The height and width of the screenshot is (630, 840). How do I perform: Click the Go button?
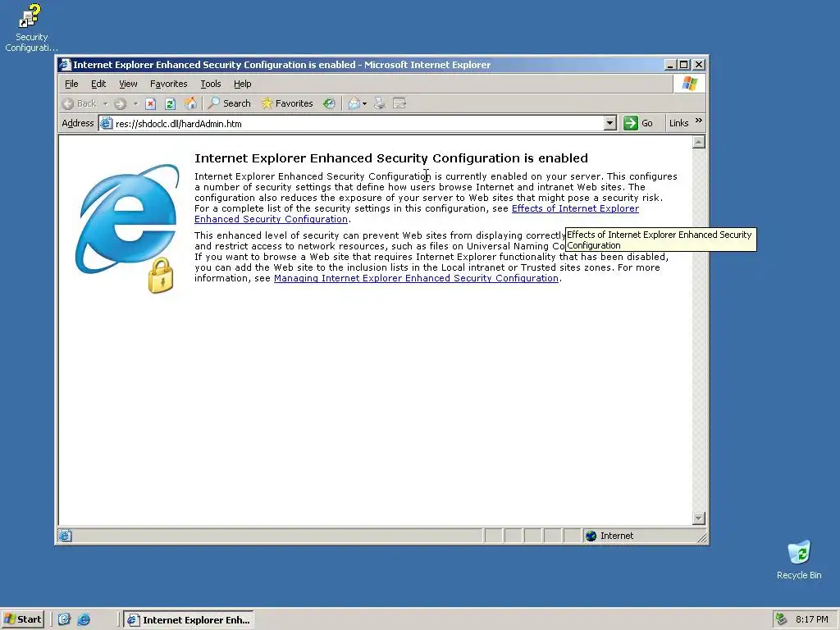(x=638, y=123)
